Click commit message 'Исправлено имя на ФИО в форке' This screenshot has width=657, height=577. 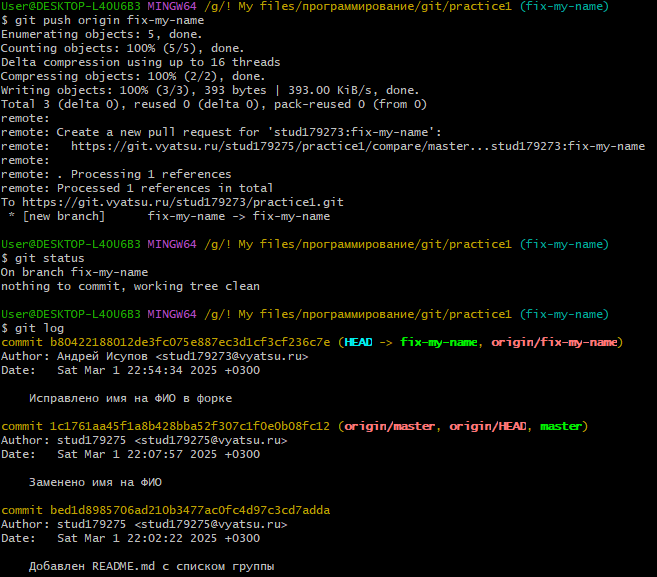(128, 398)
